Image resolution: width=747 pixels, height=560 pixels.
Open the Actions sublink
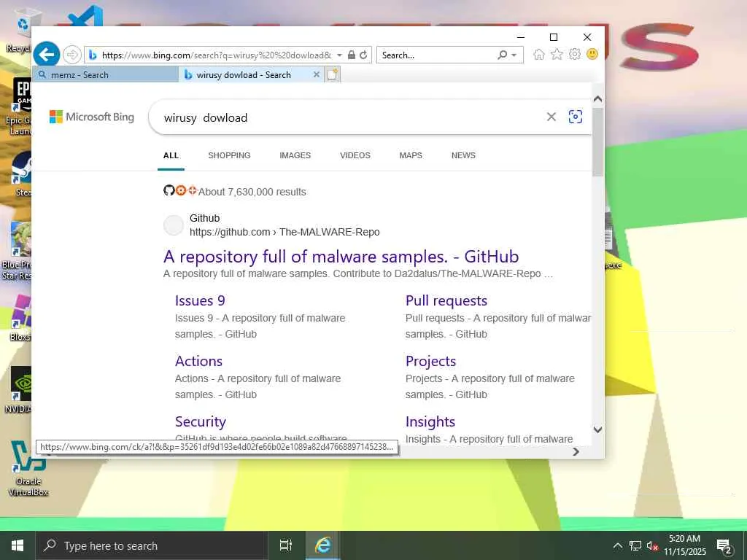point(198,361)
